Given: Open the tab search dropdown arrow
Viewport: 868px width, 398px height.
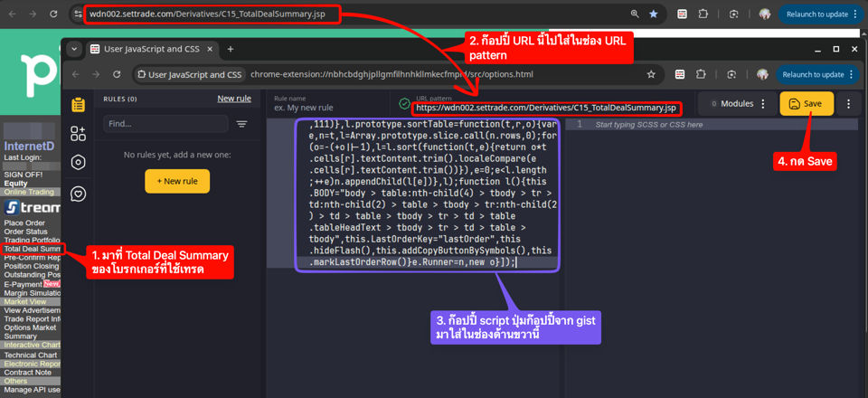Looking at the screenshot, I should click(73, 49).
